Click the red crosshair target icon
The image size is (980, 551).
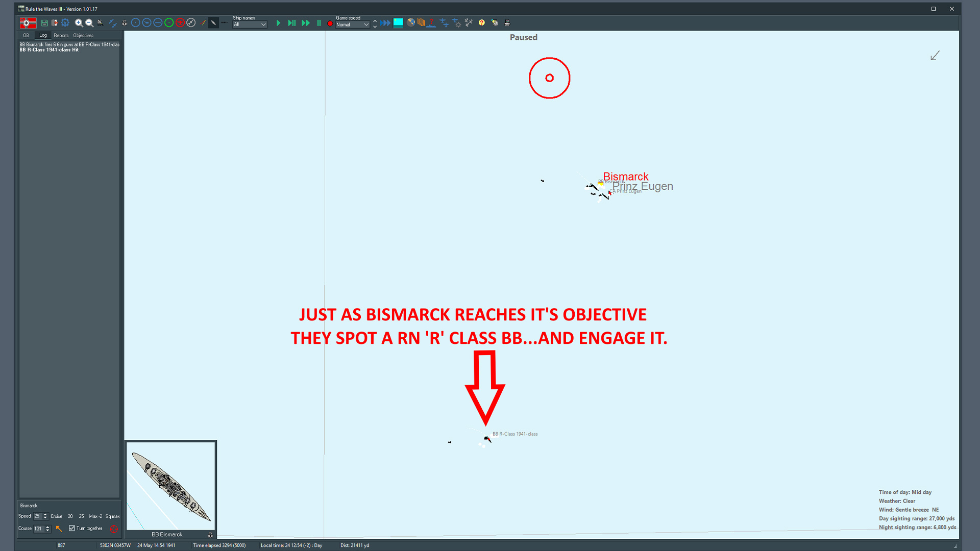[114, 529]
